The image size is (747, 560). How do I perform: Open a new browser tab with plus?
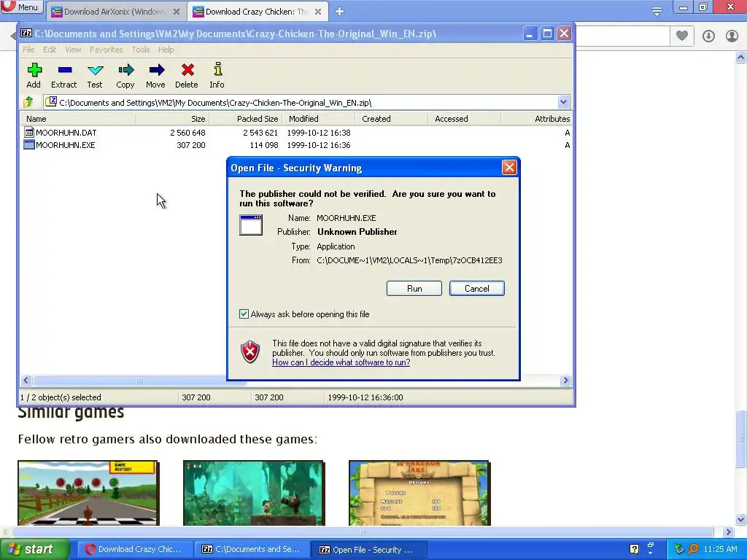[x=339, y=12]
